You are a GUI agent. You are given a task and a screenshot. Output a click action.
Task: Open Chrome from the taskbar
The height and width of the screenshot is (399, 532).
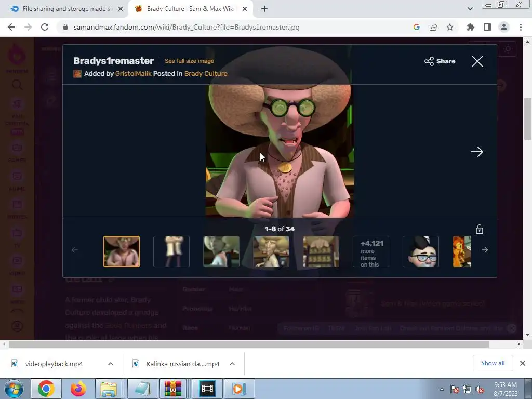(x=46, y=389)
